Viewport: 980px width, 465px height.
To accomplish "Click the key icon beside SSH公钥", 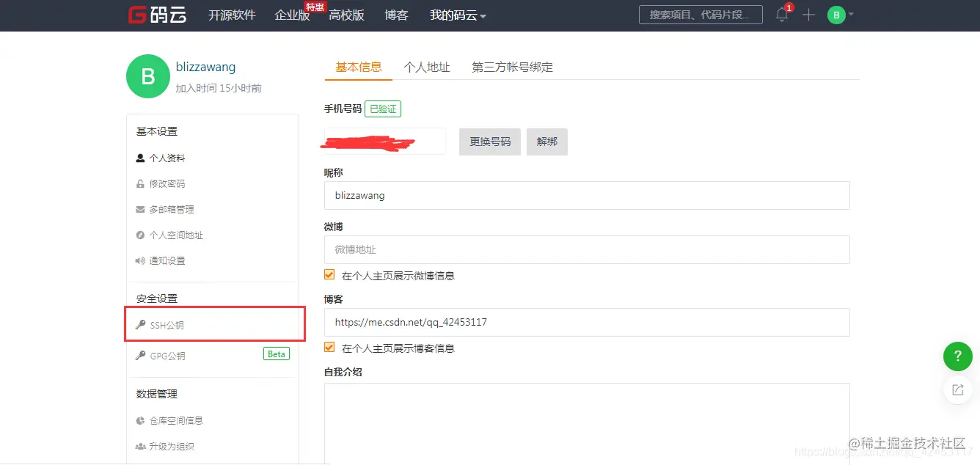I will coord(140,324).
